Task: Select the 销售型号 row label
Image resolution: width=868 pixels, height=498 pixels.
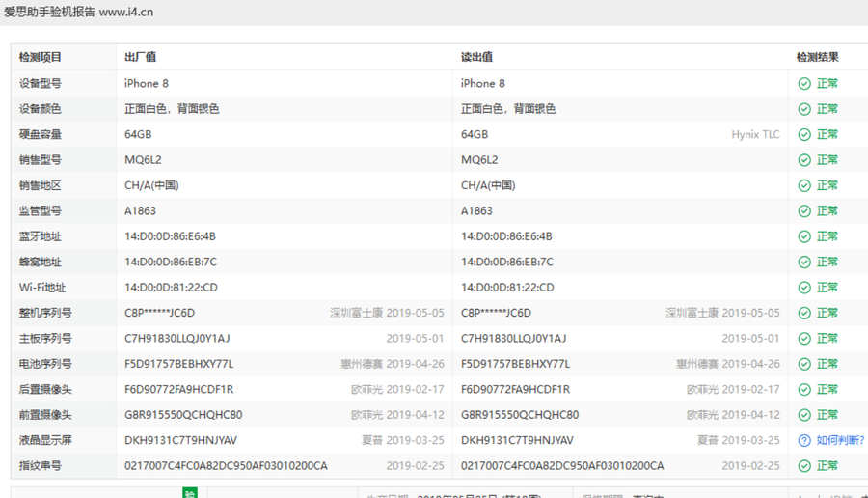Action: coord(41,160)
